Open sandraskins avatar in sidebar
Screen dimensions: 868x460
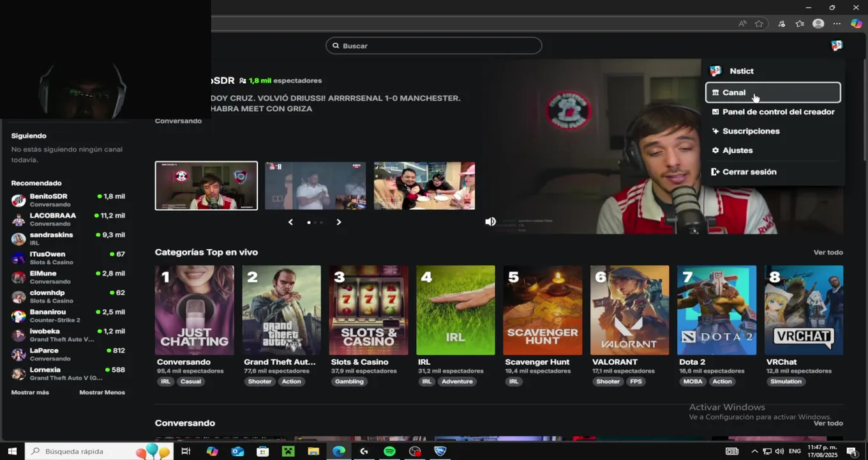[x=19, y=239]
